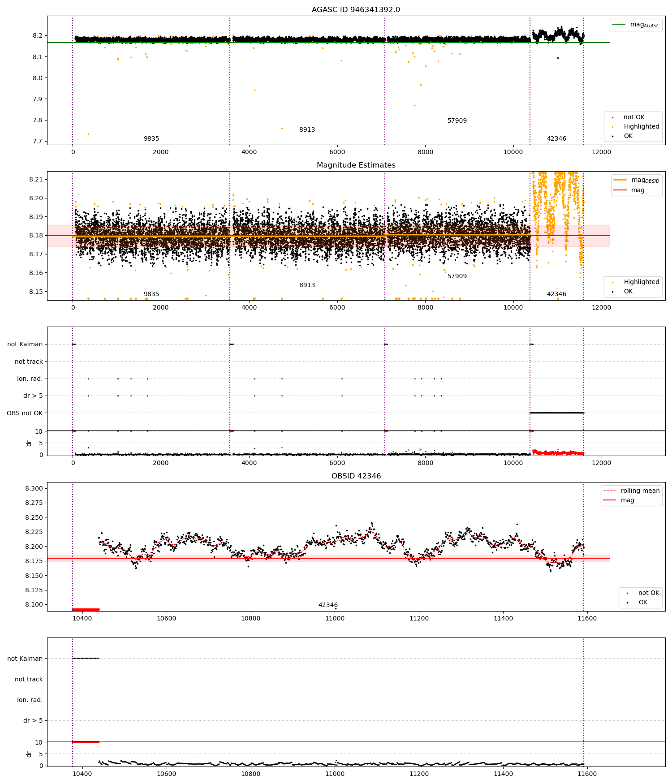Click the 8.15 y-axis tick label
Screen dimensions: 672x784
[x=36, y=292]
